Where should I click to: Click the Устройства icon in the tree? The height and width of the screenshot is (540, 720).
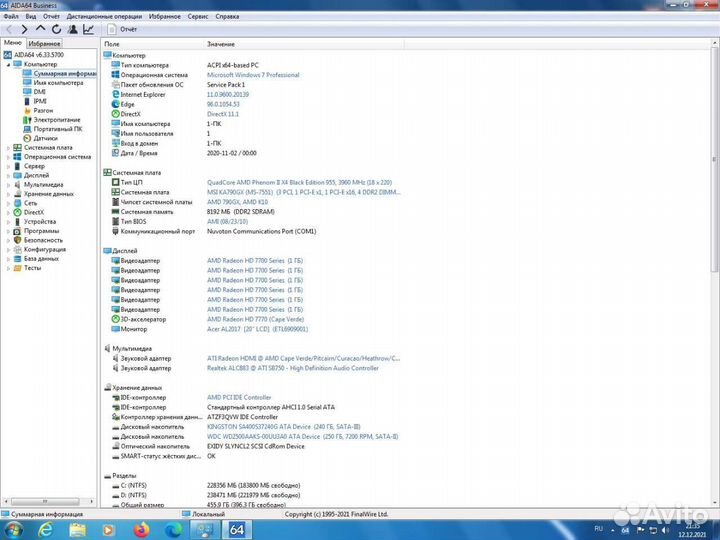coord(17,222)
